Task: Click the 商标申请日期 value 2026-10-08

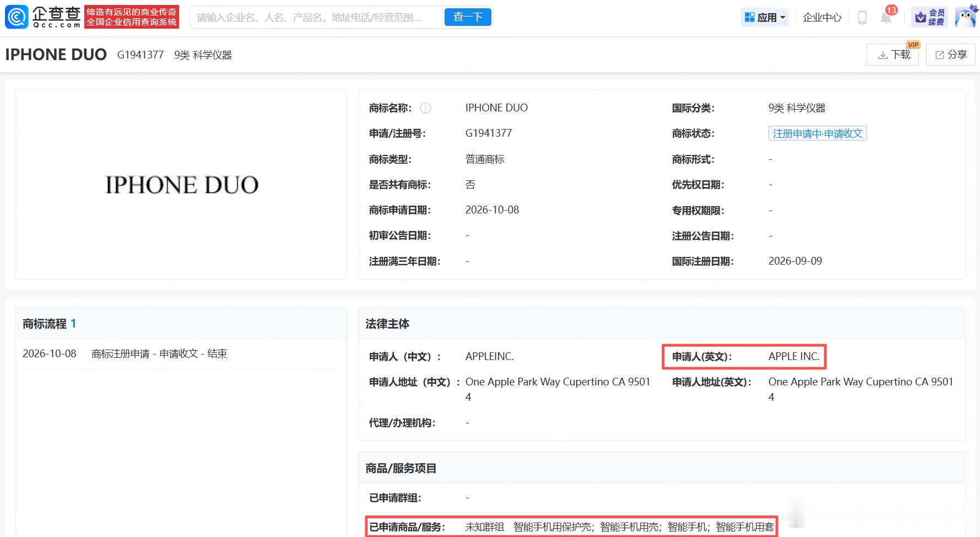Action: point(492,210)
